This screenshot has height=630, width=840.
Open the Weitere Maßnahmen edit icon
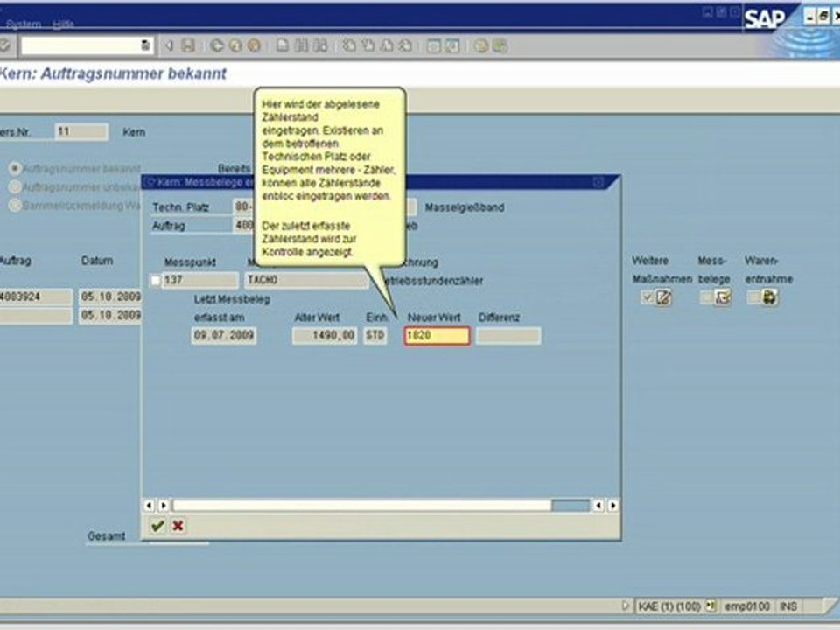click(x=663, y=297)
